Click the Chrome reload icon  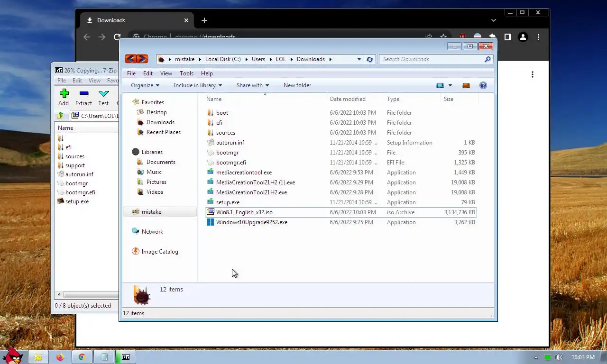117,37
